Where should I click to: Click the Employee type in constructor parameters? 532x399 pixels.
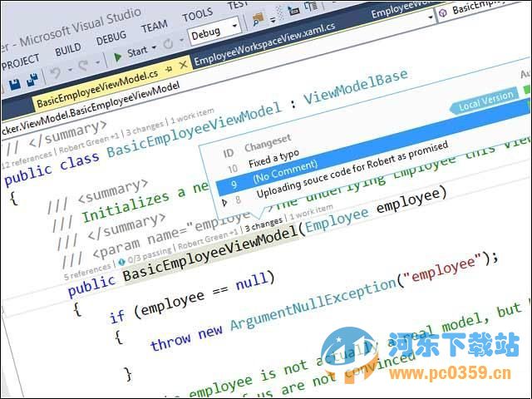[x=337, y=220]
